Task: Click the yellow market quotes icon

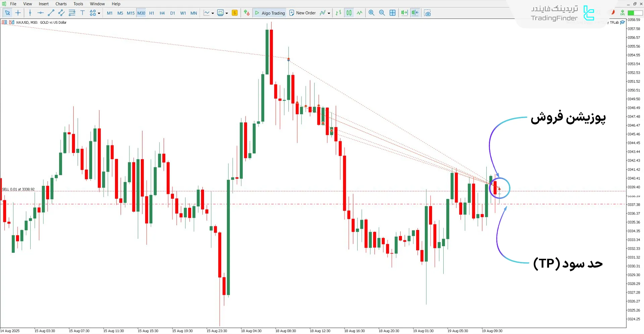Action: [235, 13]
